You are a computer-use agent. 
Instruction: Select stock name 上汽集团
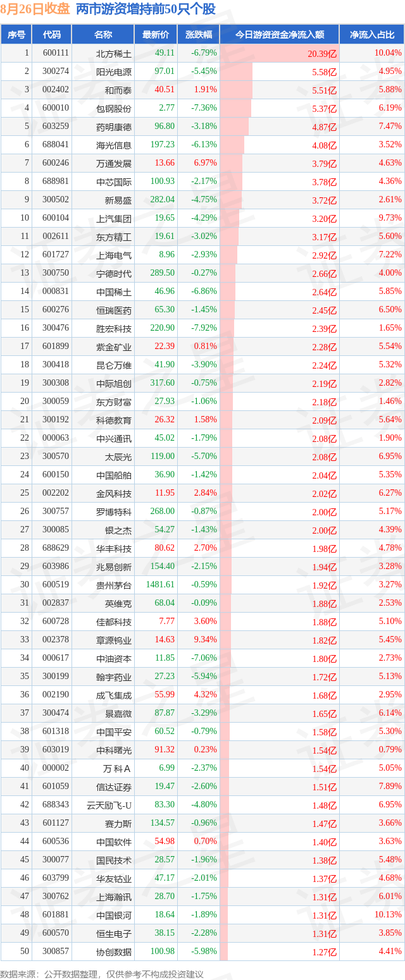114,219
